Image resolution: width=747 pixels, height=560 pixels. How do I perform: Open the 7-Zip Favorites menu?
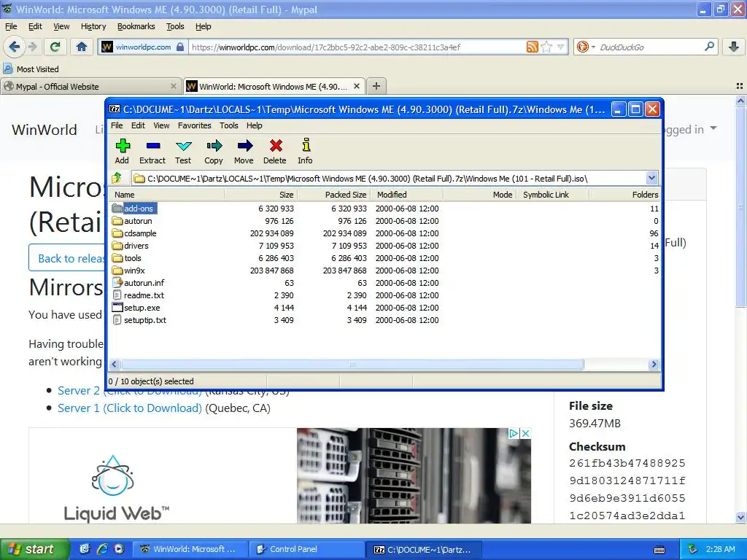194,125
